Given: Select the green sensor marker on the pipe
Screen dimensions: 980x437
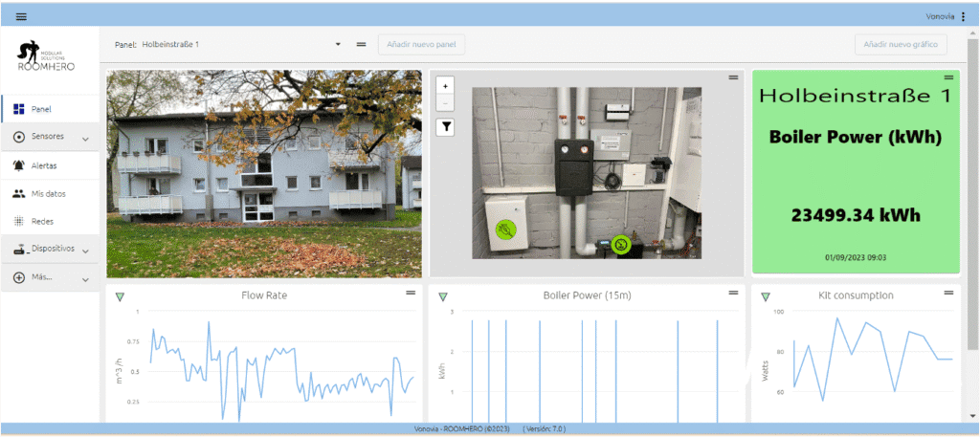Looking at the screenshot, I should (620, 245).
